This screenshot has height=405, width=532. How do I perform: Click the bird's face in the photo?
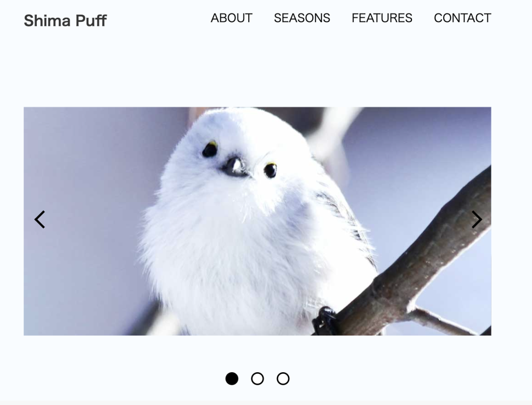[x=239, y=160]
